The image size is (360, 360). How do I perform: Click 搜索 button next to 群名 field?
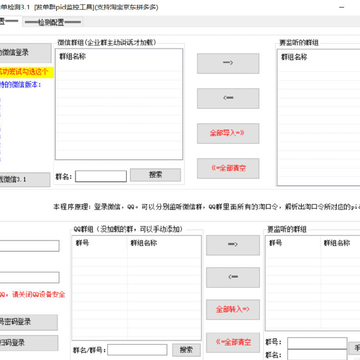pos(155,175)
